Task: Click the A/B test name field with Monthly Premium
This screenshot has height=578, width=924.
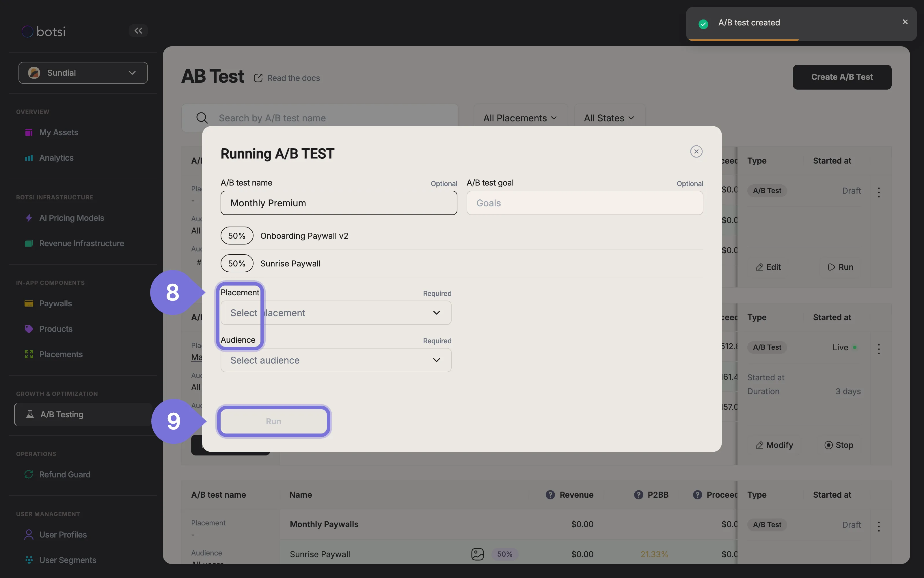Action: click(339, 203)
